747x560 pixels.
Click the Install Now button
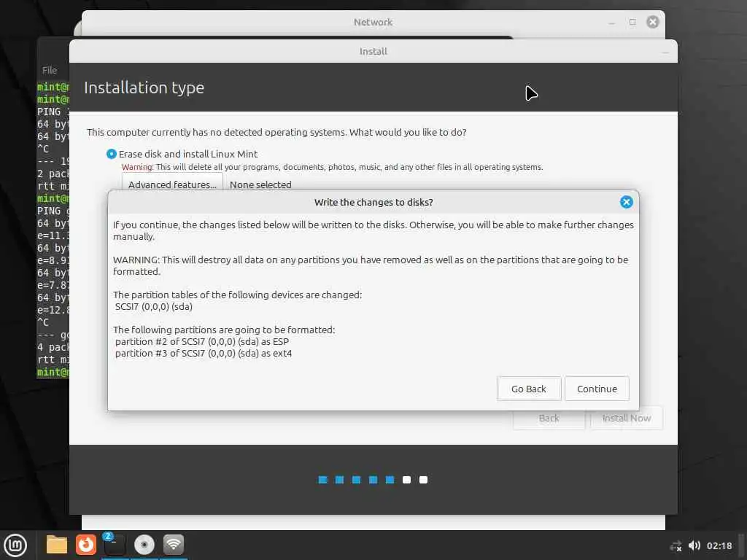(626, 418)
